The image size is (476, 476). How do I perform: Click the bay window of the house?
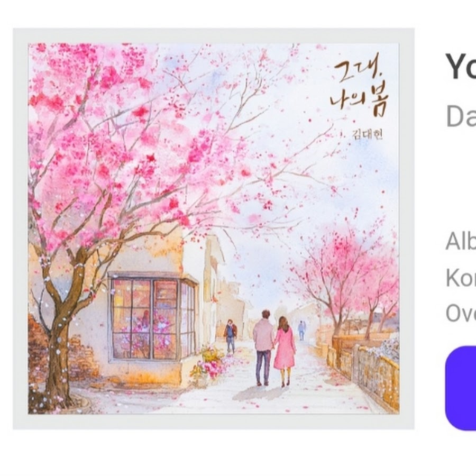click(x=153, y=317)
